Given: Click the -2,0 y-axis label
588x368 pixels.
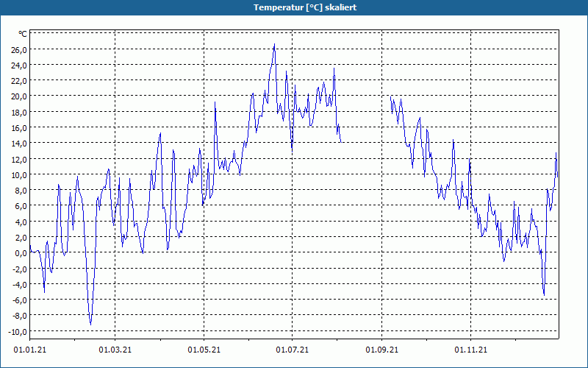Looking at the screenshot, I should point(20,269).
